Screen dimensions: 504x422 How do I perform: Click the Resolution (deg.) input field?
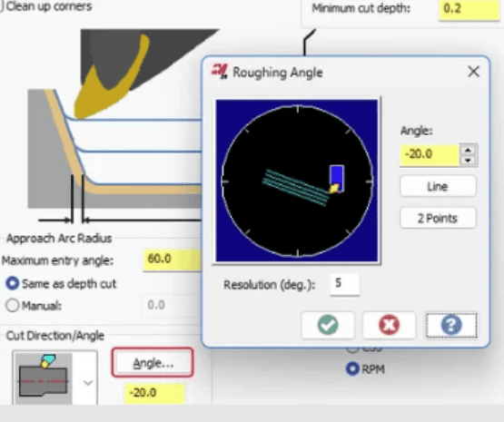click(x=344, y=283)
